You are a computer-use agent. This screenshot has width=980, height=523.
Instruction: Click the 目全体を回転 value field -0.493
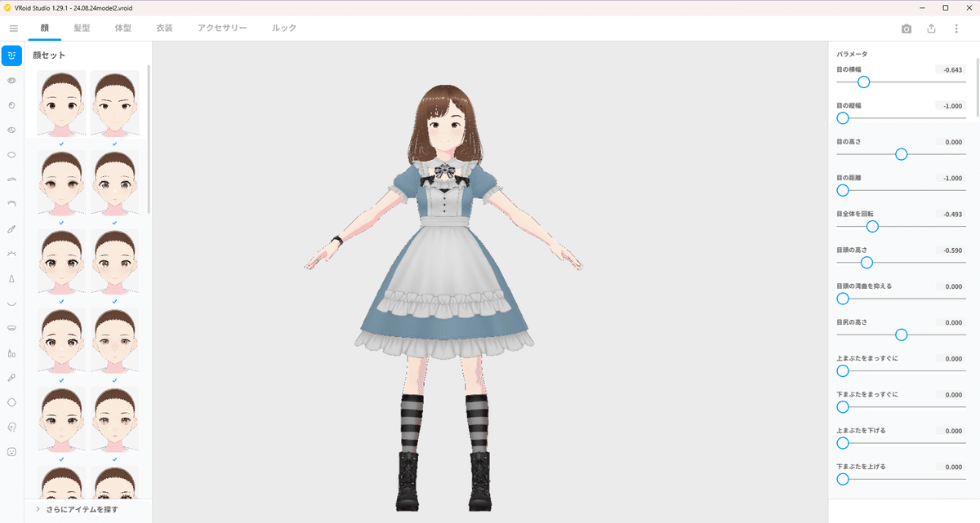click(951, 214)
